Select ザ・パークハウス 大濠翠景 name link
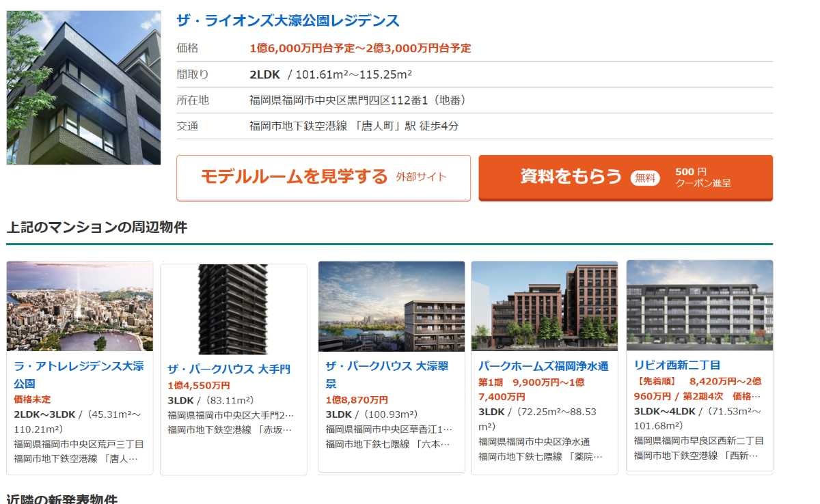Viewport: 820px width, 504px height. 387,374
